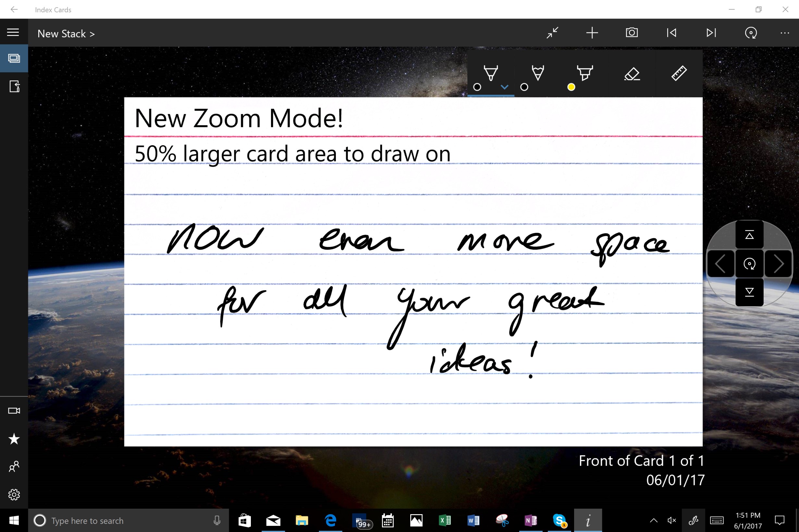
Task: Open the people sharing panel in the sidebar
Action: click(14, 466)
